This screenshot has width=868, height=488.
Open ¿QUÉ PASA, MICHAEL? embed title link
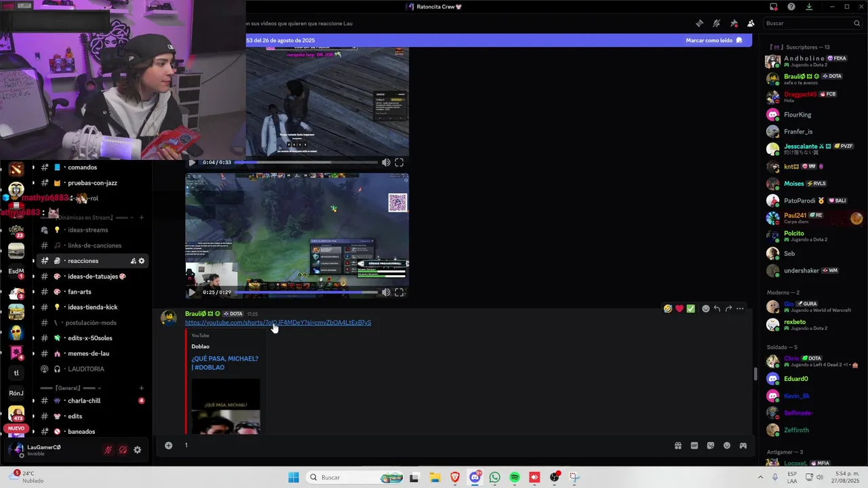coord(224,363)
